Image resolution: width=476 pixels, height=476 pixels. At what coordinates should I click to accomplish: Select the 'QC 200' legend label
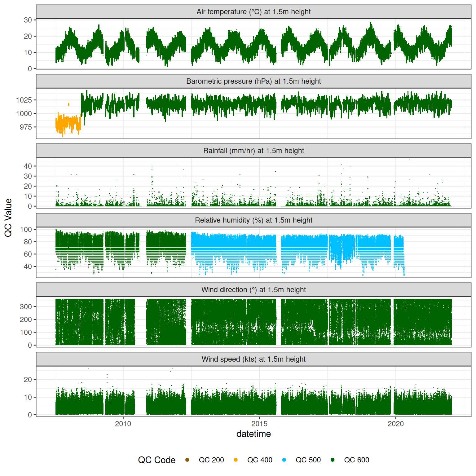pyautogui.click(x=211, y=460)
